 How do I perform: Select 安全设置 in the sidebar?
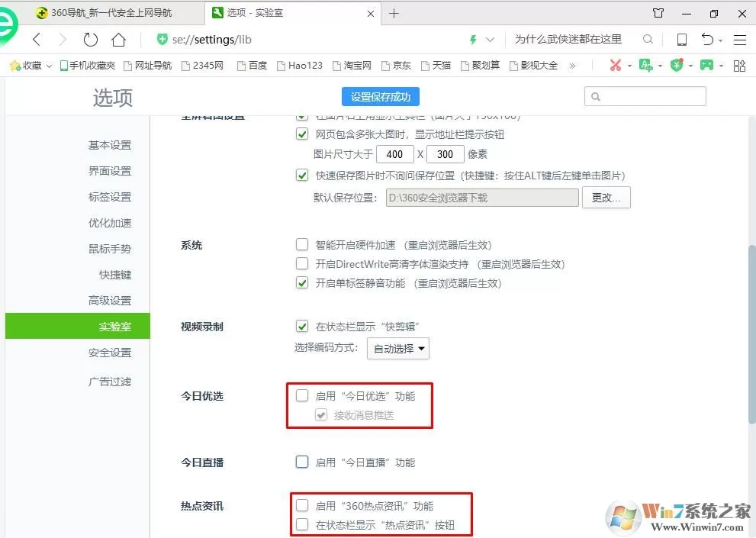tap(110, 353)
